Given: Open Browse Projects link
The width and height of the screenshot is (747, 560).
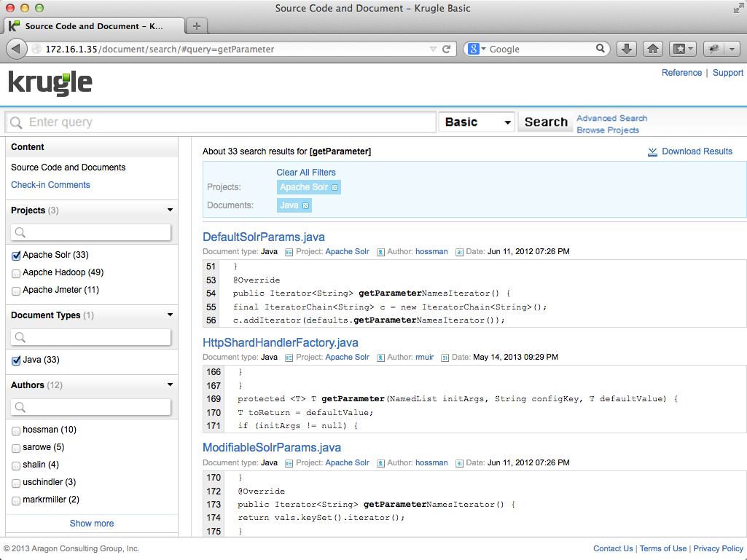Looking at the screenshot, I should [x=608, y=130].
